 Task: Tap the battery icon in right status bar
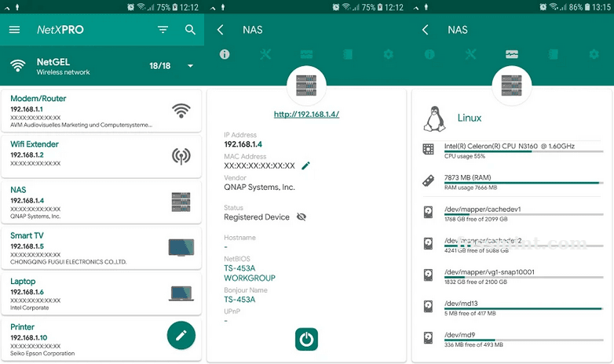point(587,7)
